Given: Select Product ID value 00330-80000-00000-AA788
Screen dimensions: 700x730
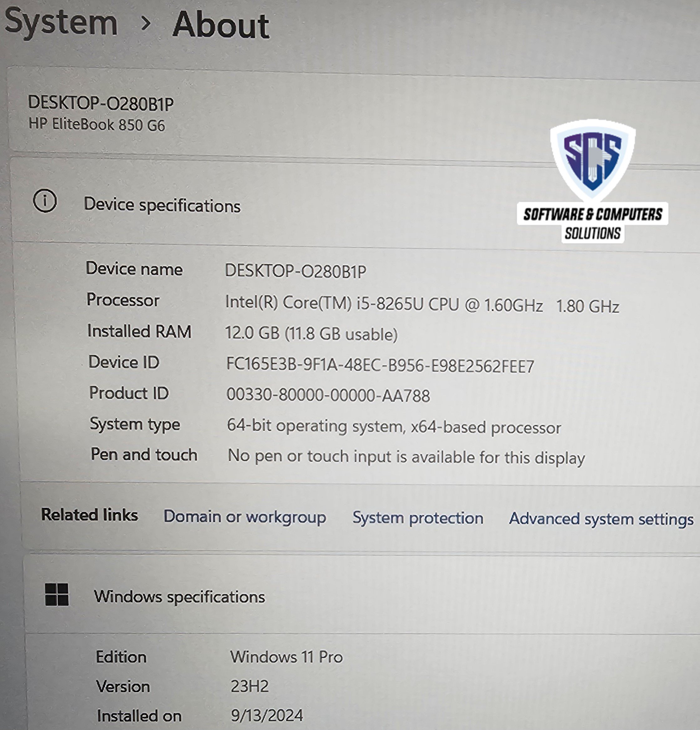Looking at the screenshot, I should [x=328, y=395].
